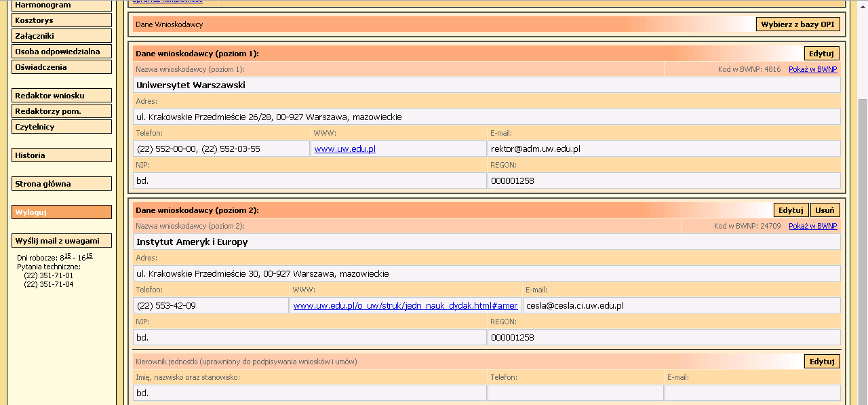Go to Strona główna
Image resolution: width=868 pixels, height=405 pixels.
[x=62, y=184]
